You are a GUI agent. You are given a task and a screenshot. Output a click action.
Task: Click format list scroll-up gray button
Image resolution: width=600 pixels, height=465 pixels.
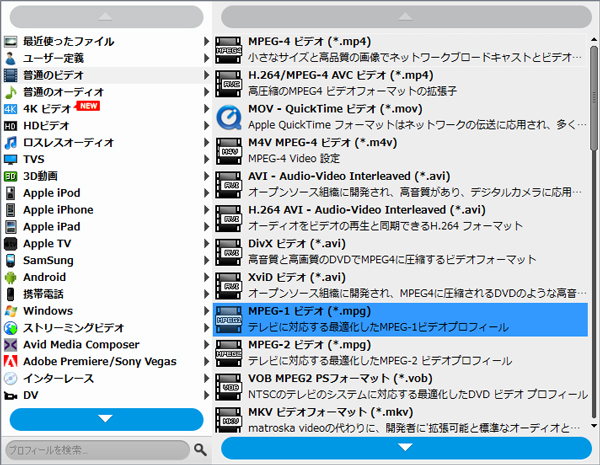click(406, 17)
